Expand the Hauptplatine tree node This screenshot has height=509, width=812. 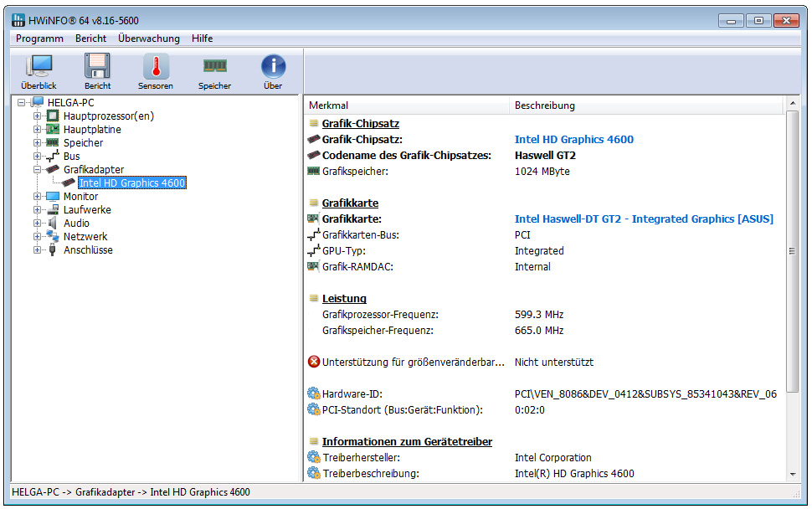point(37,130)
